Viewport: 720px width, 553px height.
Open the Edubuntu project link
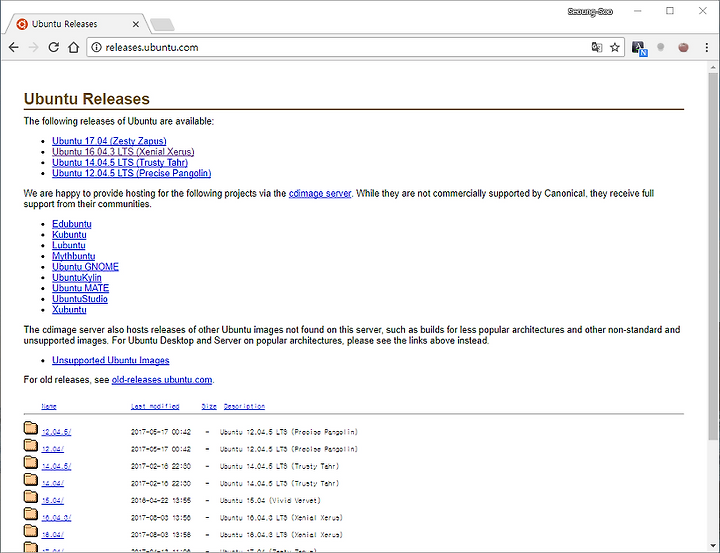(x=72, y=224)
